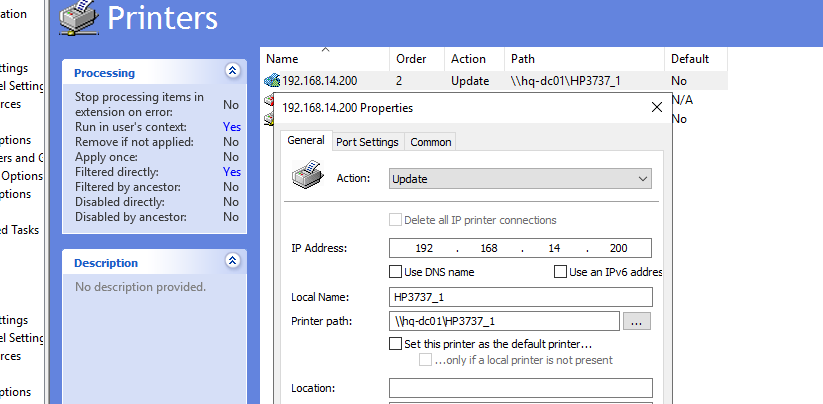Collapse the Description panel chevron
Viewport: 823px width, 404px height.
click(232, 262)
